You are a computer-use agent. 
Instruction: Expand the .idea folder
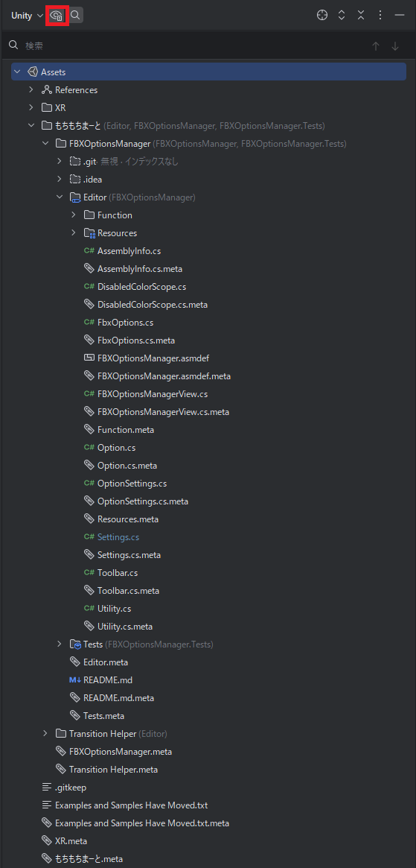coord(60,180)
